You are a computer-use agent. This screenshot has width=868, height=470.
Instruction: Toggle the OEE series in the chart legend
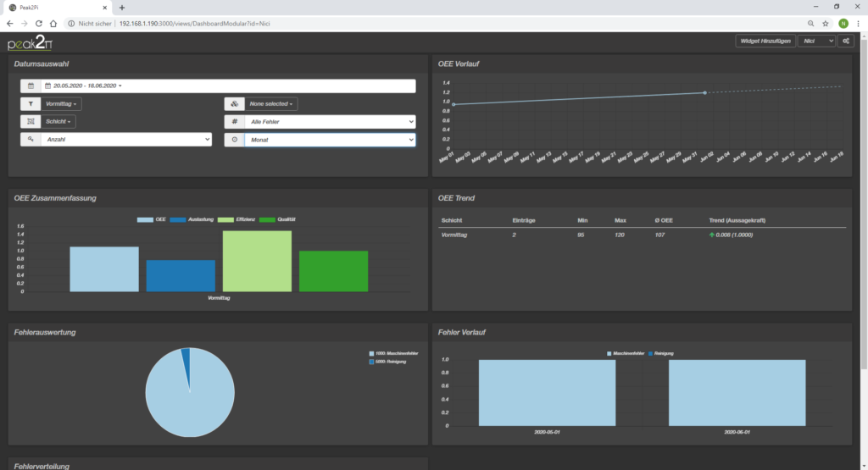154,219
